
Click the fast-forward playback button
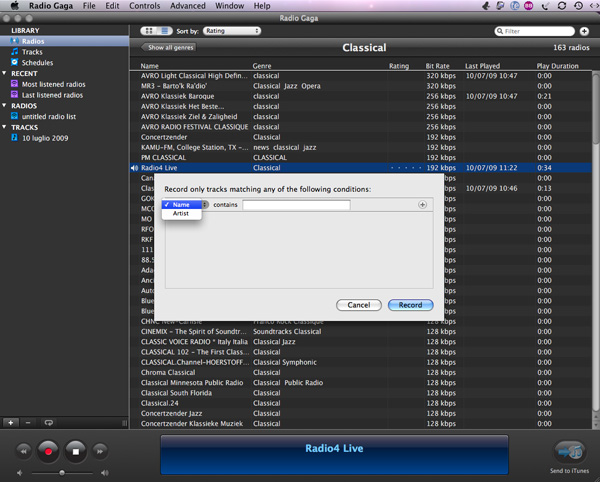(x=100, y=451)
